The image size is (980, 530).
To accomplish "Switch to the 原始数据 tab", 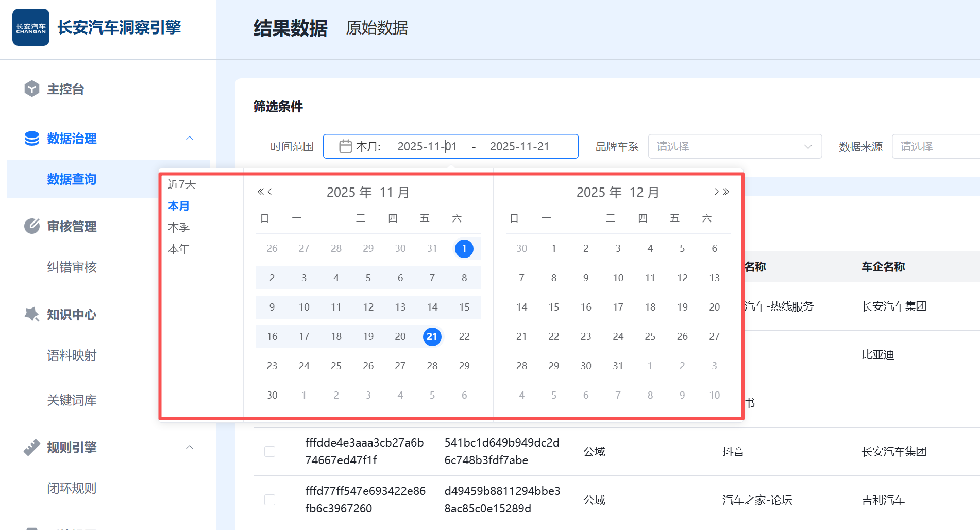I will coord(377,28).
